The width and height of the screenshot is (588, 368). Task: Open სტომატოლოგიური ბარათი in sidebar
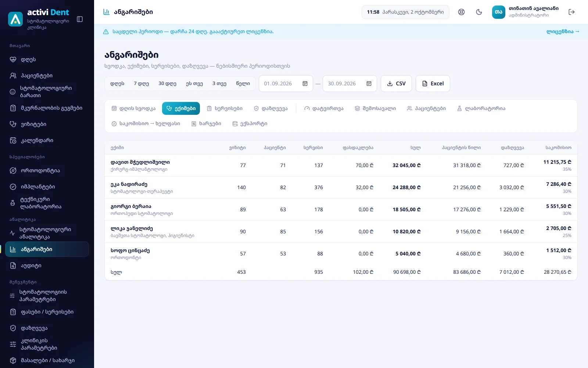tap(47, 92)
